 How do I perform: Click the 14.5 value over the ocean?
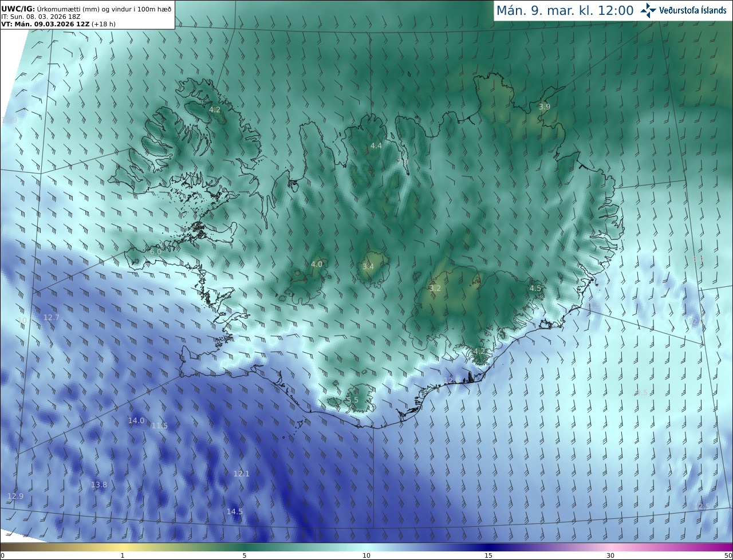[235, 511]
